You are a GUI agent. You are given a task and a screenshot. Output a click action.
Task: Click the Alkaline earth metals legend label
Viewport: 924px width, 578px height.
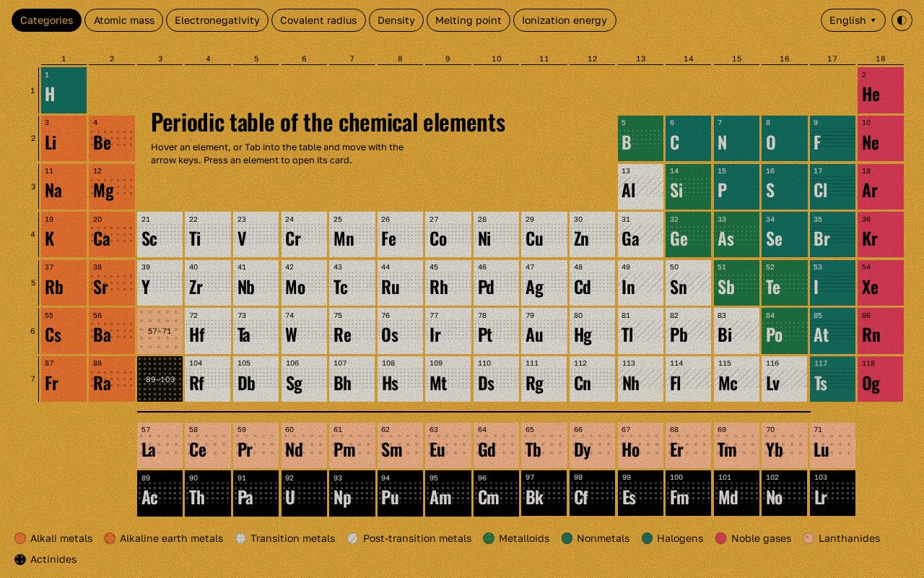[x=171, y=538]
